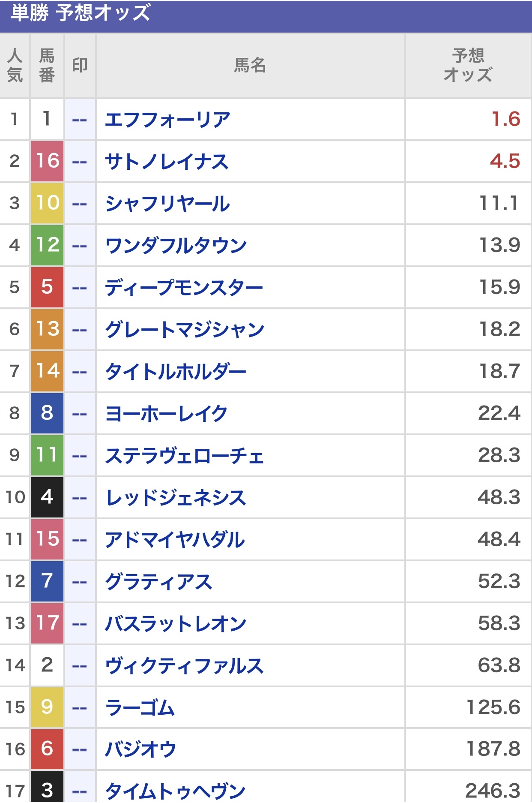532x803 pixels.
Task: Click the シャフリヤール horse name
Action: (167, 204)
